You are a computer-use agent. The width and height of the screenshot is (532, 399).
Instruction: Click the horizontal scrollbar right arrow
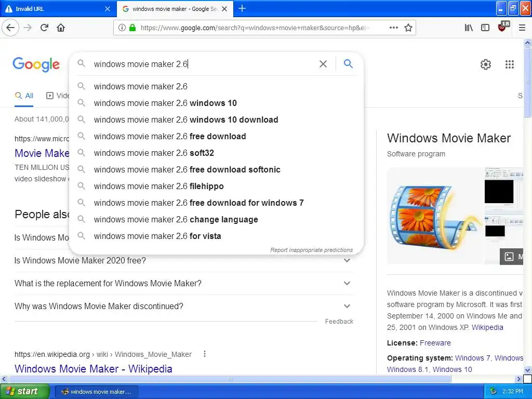click(x=519, y=379)
